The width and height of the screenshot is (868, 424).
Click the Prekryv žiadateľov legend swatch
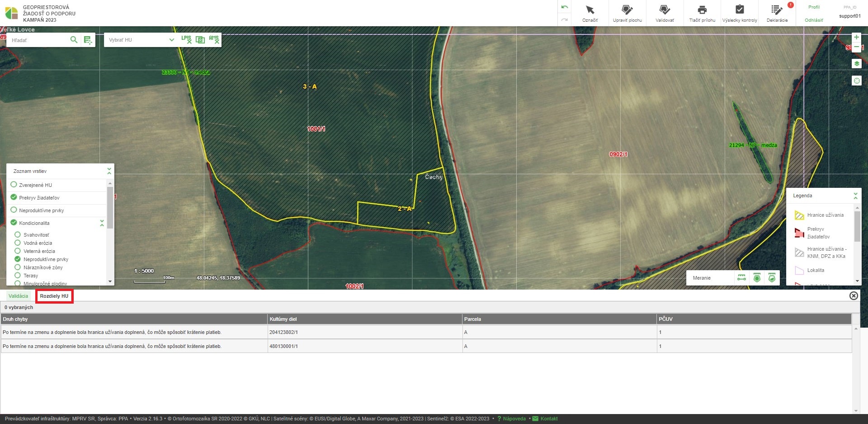tap(799, 233)
